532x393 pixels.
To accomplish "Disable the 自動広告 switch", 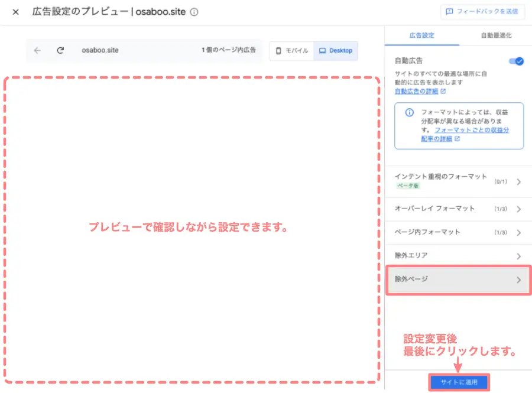I will click(x=515, y=61).
